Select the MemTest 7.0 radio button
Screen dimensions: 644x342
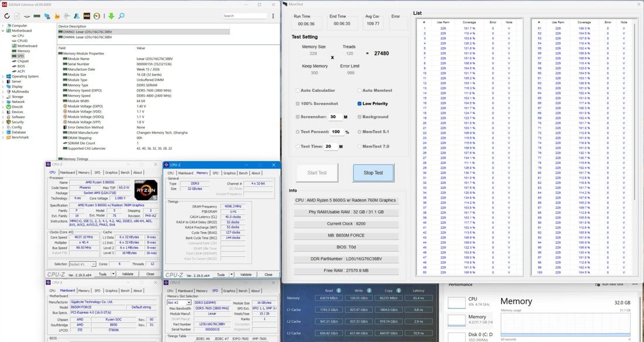(359, 146)
